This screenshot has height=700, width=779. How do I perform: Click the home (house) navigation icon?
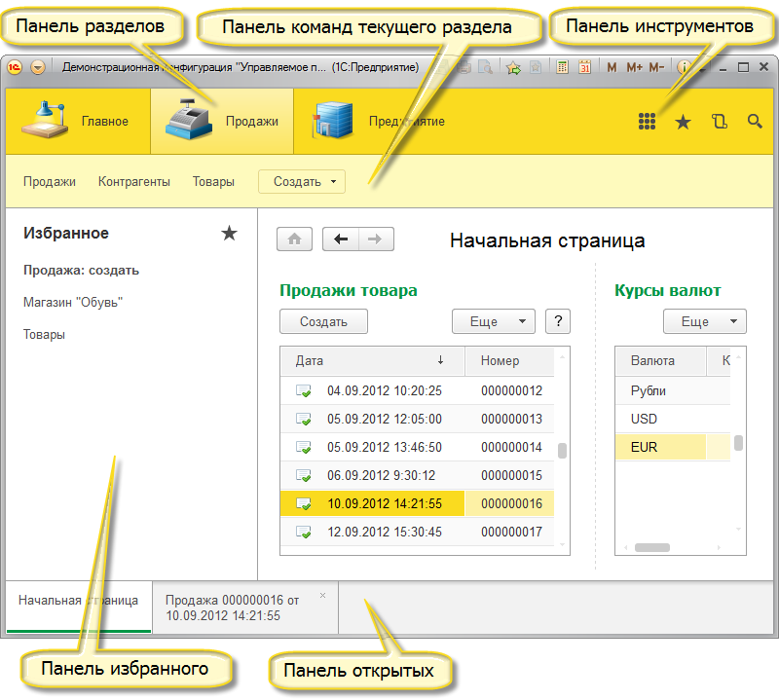coord(294,239)
